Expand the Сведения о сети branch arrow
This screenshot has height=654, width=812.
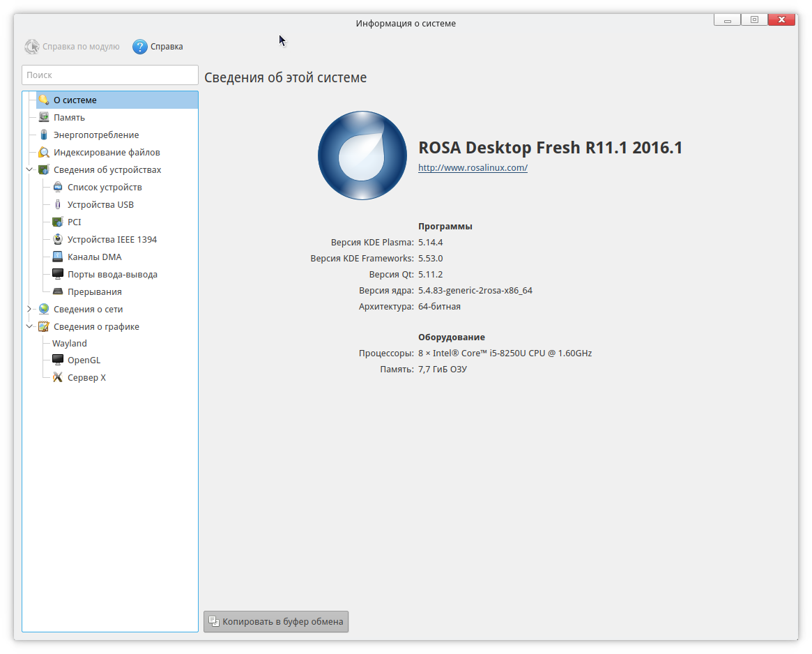[29, 309]
